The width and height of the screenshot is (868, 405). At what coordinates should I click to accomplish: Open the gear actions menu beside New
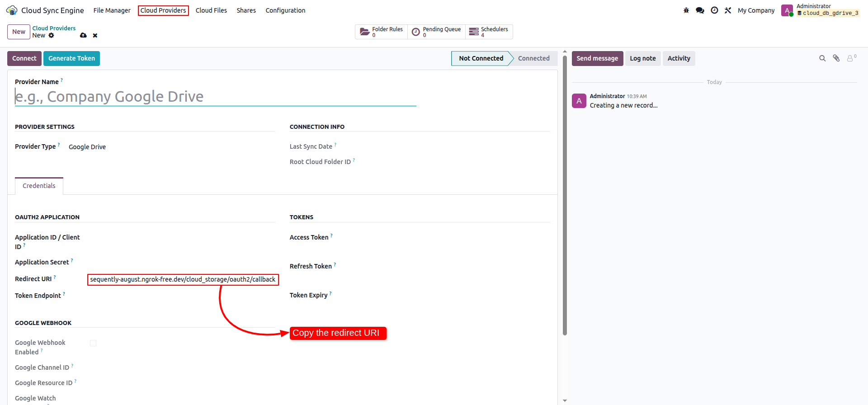(52, 35)
